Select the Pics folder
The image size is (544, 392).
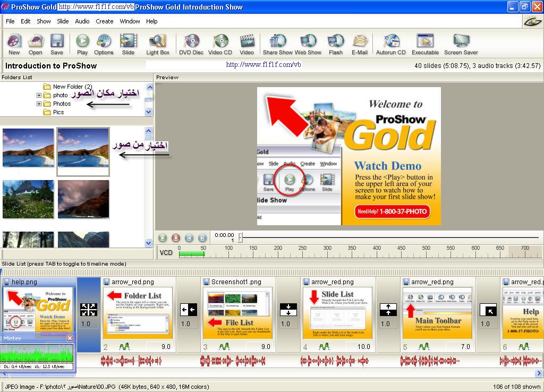(58, 113)
